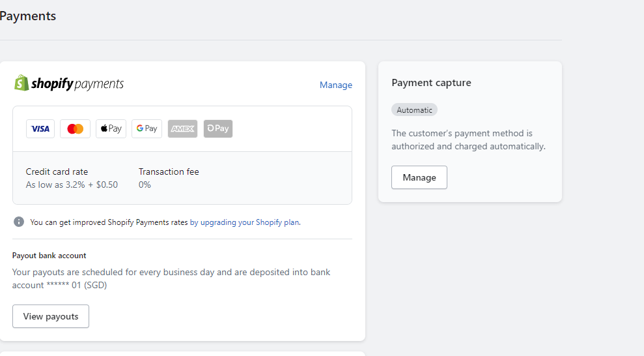Select the Mastercard icon
The image size is (644, 356).
point(75,129)
